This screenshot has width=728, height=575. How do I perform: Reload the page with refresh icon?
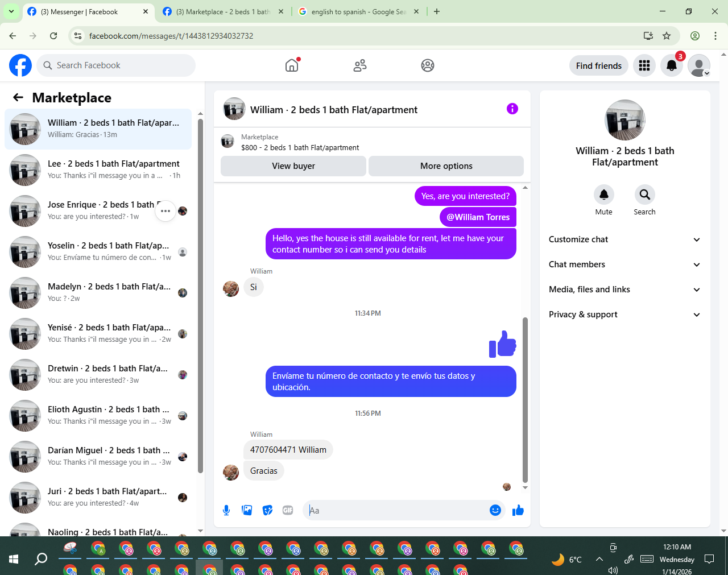tap(53, 36)
